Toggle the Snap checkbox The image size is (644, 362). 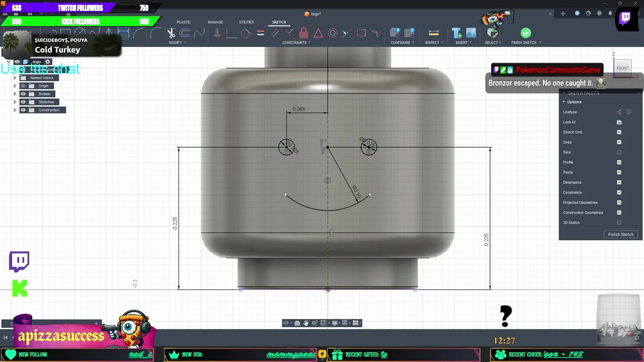[619, 142]
